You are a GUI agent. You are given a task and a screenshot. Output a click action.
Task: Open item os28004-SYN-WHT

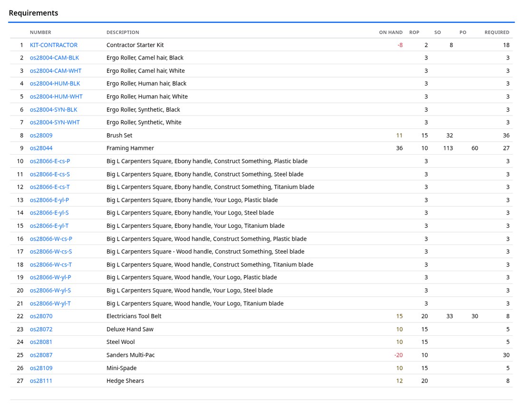(55, 122)
